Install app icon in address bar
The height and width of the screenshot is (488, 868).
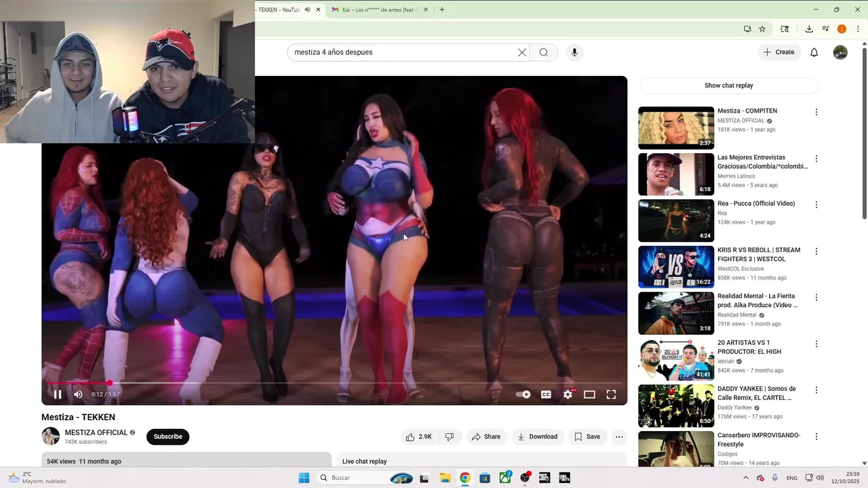(x=747, y=29)
